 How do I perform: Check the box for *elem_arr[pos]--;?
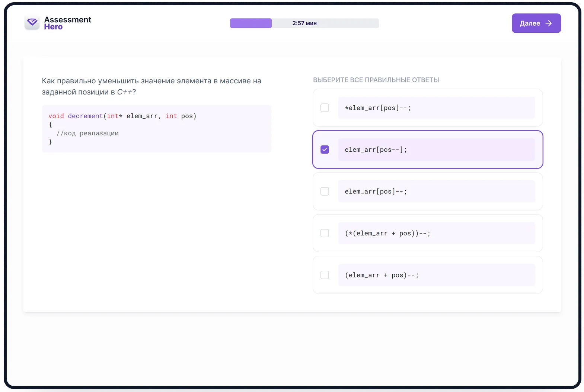tap(325, 108)
